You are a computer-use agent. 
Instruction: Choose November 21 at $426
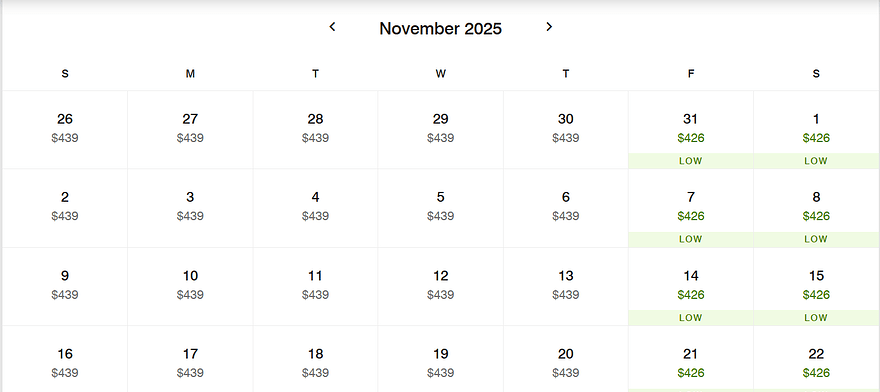pos(690,359)
